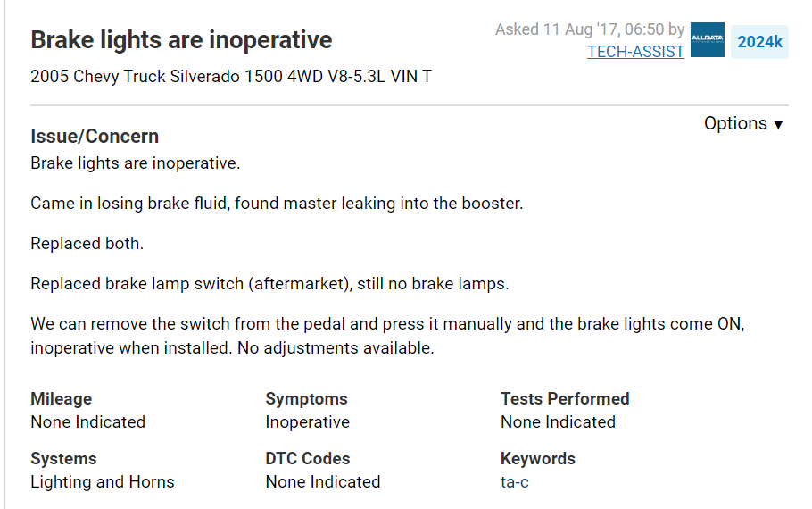Viewport: 812px width, 509px height.
Task: Open the ta-c keyword link
Action: pos(515,482)
